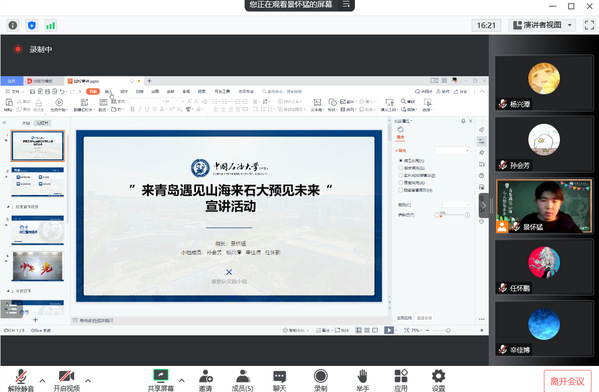Leave meeting via 离开会议 button
This screenshot has width=599, height=392.
click(568, 381)
